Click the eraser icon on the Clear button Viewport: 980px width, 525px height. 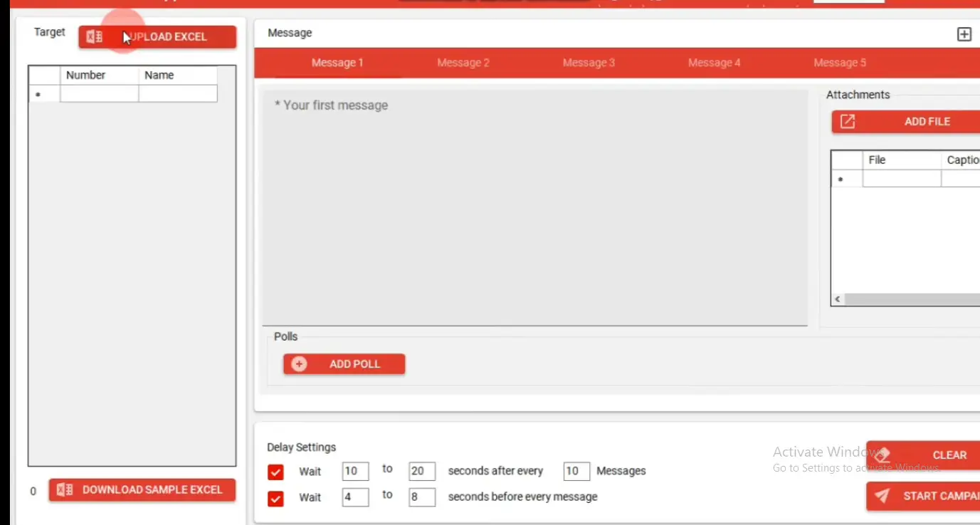(x=883, y=455)
